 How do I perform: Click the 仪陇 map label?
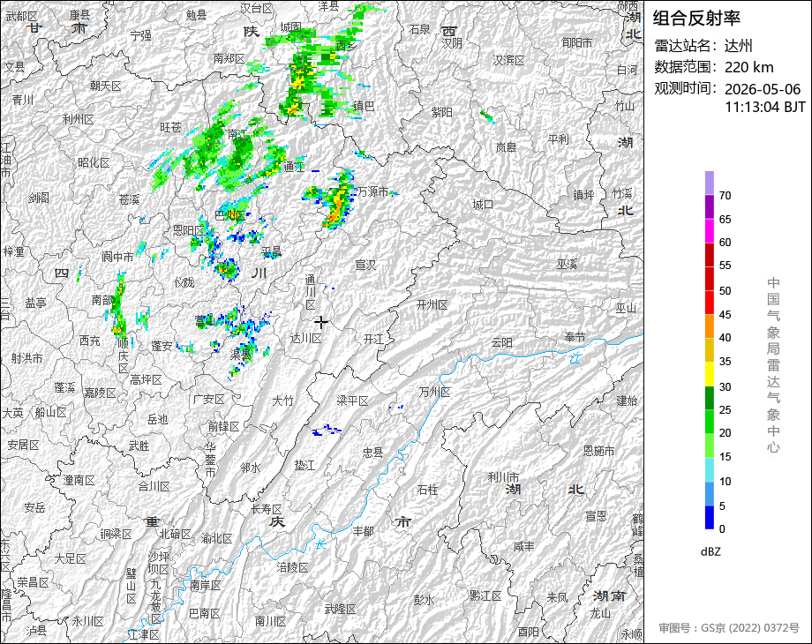click(184, 282)
